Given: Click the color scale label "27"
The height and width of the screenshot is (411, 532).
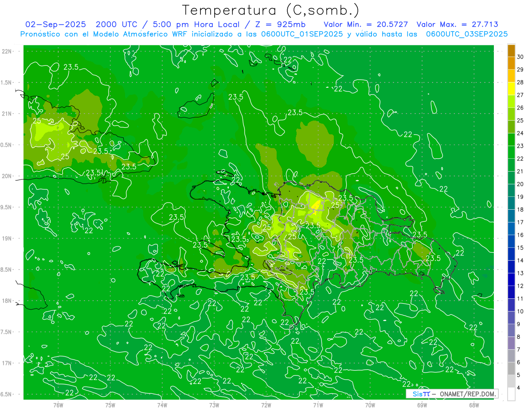Looking at the screenshot, I should 520,95.
